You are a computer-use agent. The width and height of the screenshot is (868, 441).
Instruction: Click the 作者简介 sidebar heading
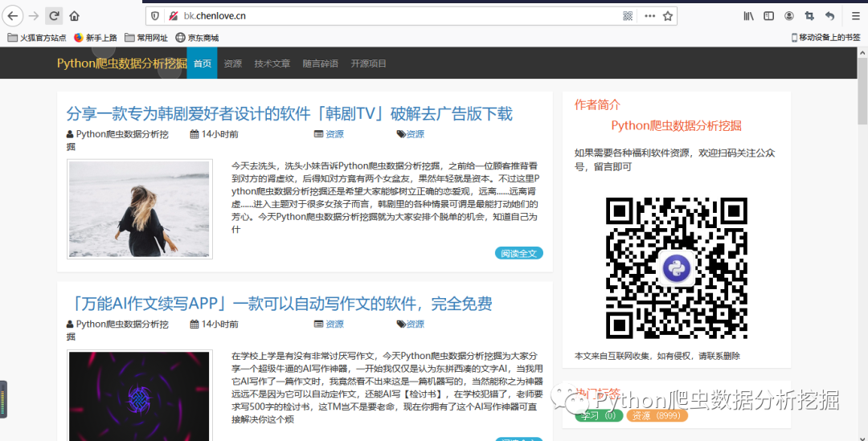pos(597,104)
